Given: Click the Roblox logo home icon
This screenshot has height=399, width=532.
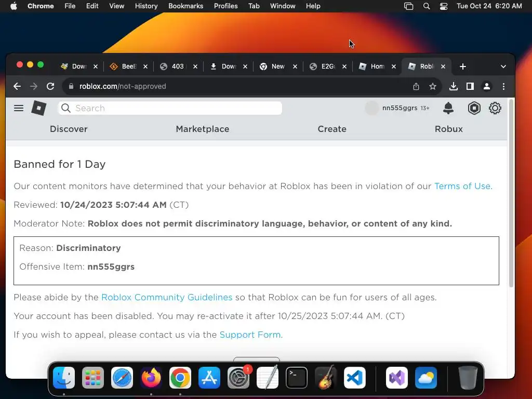Looking at the screenshot, I should click(x=38, y=108).
